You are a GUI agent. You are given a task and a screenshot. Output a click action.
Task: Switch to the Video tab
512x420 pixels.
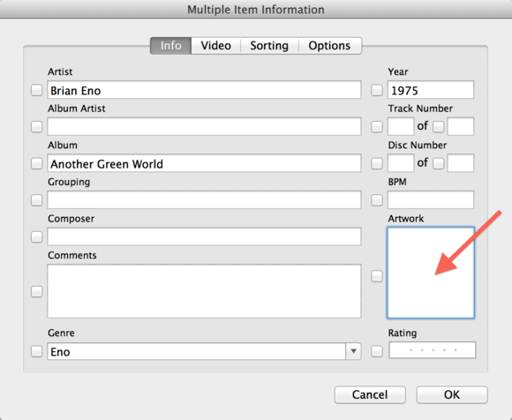tap(216, 46)
